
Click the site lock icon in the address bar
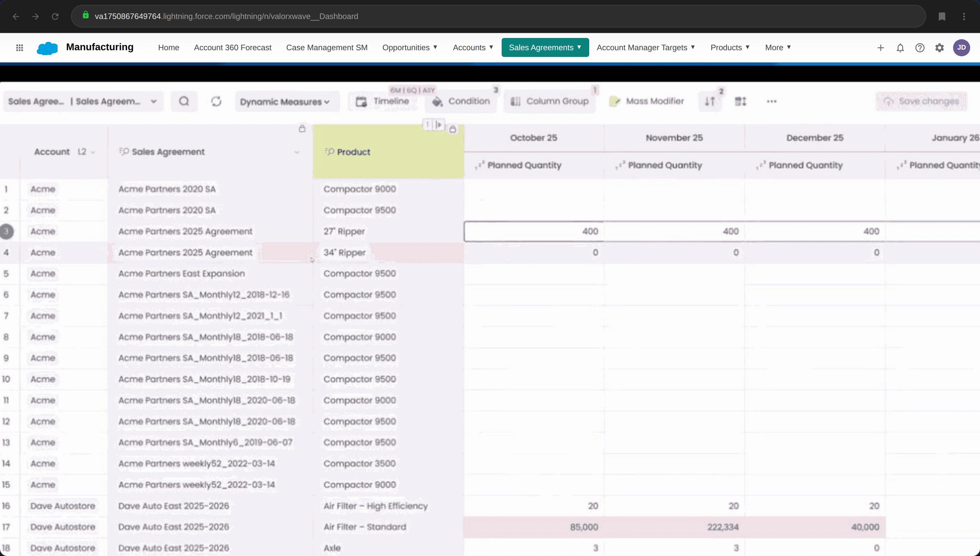coord(85,15)
